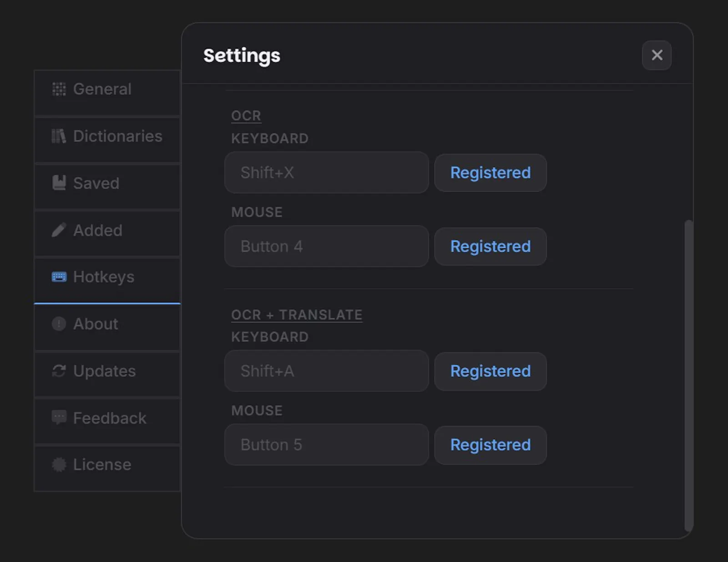
Task: Click Registered button beside Button 5
Action: point(490,445)
